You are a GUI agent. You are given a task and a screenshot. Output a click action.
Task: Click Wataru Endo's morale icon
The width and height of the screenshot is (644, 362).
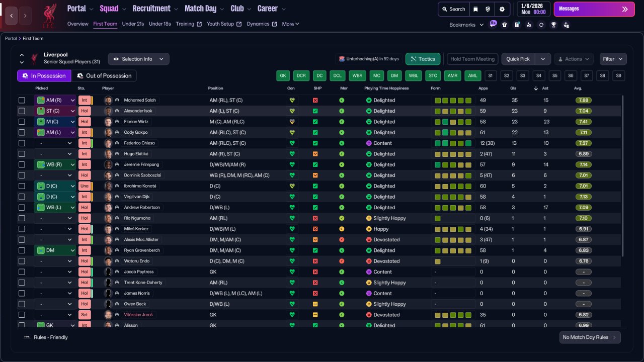click(342, 261)
